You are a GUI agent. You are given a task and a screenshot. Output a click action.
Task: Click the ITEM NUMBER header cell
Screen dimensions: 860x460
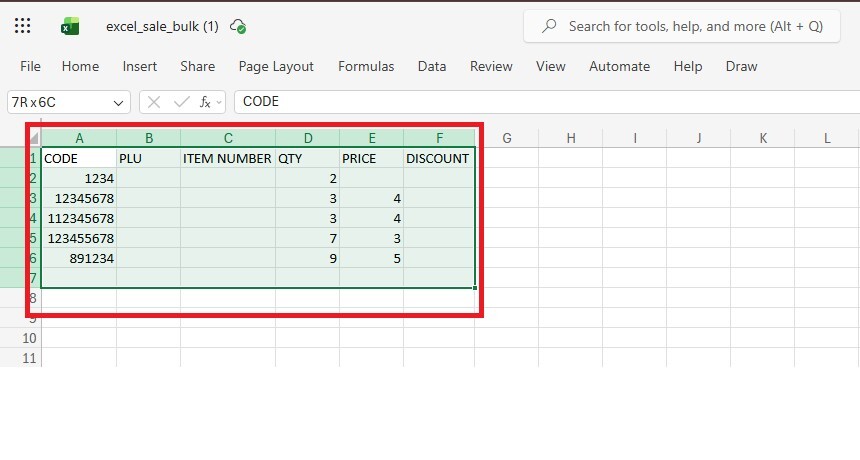click(x=228, y=158)
